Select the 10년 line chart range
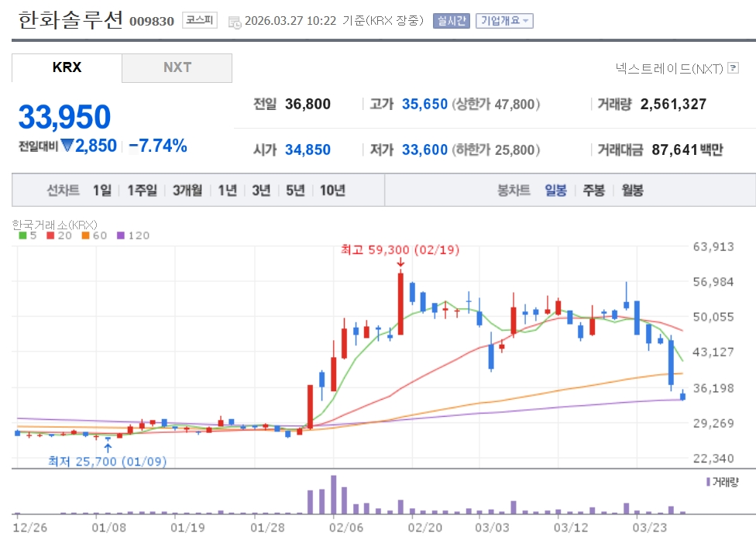The height and width of the screenshot is (550, 756). (x=332, y=191)
